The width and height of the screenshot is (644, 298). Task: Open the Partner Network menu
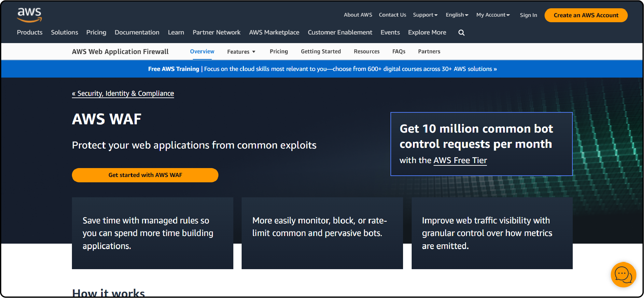217,32
